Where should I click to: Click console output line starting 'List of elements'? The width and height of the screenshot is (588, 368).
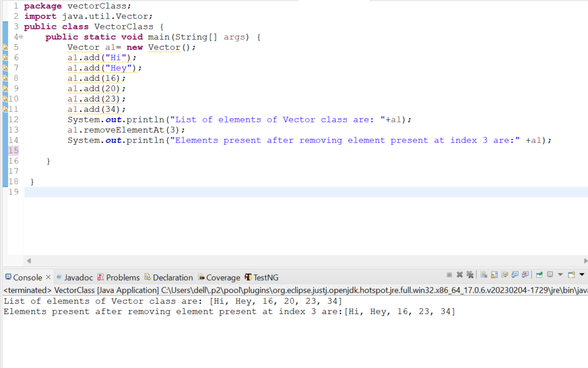pos(173,301)
